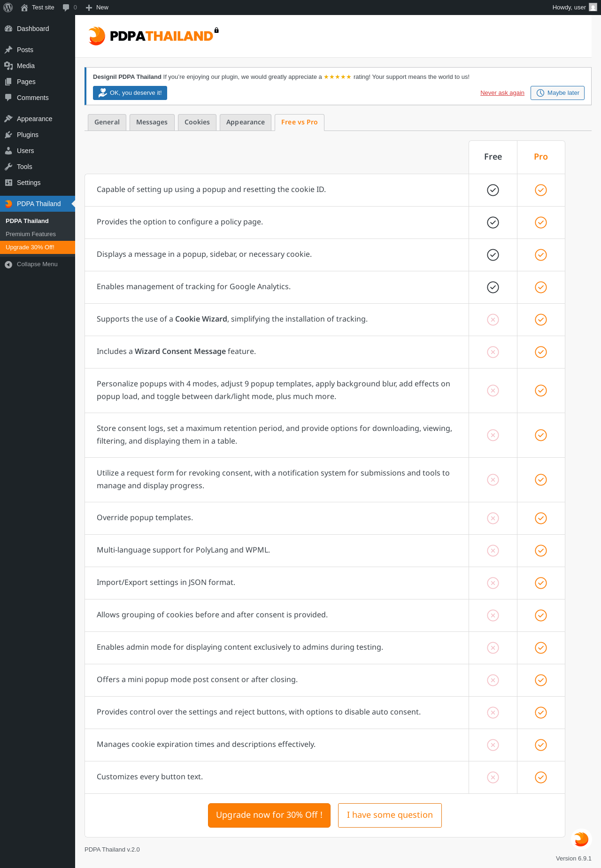
Task: Click the Pages icon in sidebar
Action: pyautogui.click(x=8, y=82)
